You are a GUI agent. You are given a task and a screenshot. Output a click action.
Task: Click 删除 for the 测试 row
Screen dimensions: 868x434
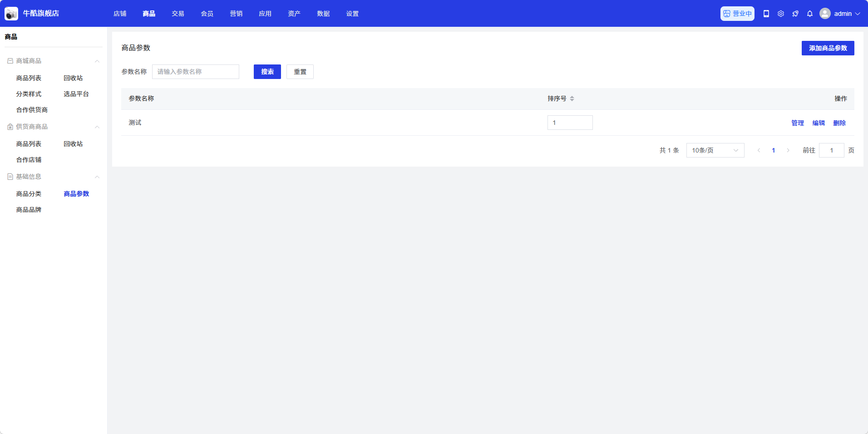839,123
